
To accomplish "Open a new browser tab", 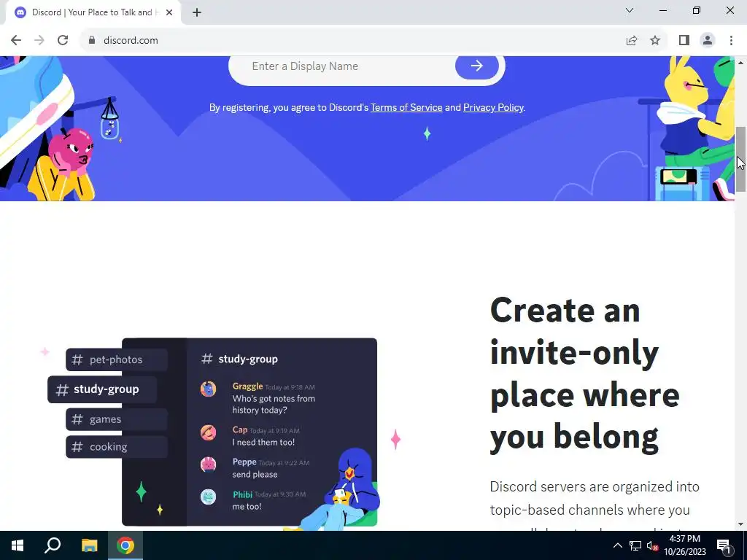I will click(x=197, y=12).
